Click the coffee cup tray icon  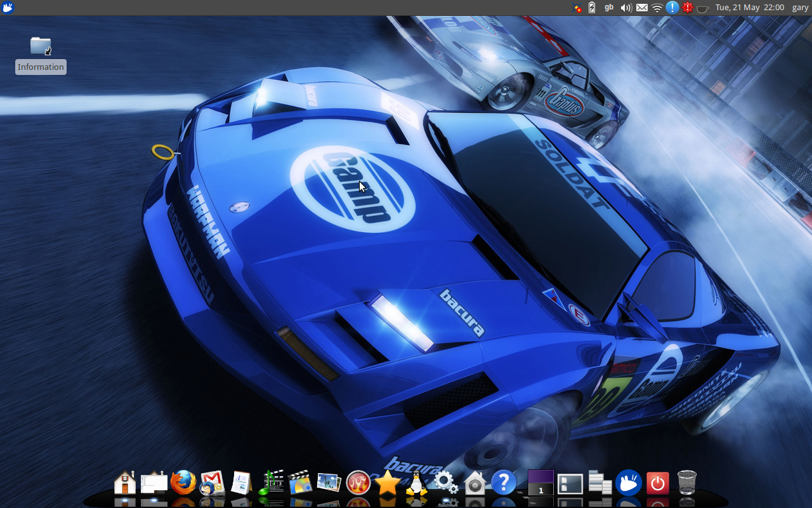702,8
